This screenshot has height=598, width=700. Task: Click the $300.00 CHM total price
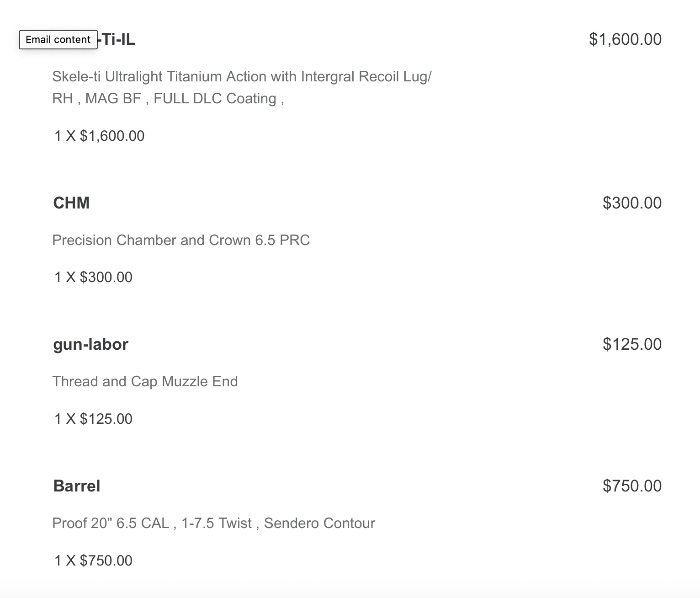(632, 203)
